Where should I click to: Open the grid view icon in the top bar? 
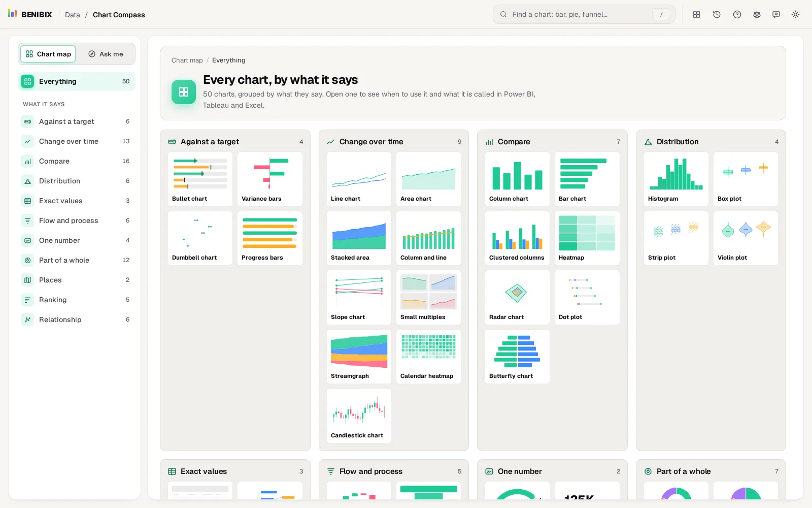tap(697, 15)
